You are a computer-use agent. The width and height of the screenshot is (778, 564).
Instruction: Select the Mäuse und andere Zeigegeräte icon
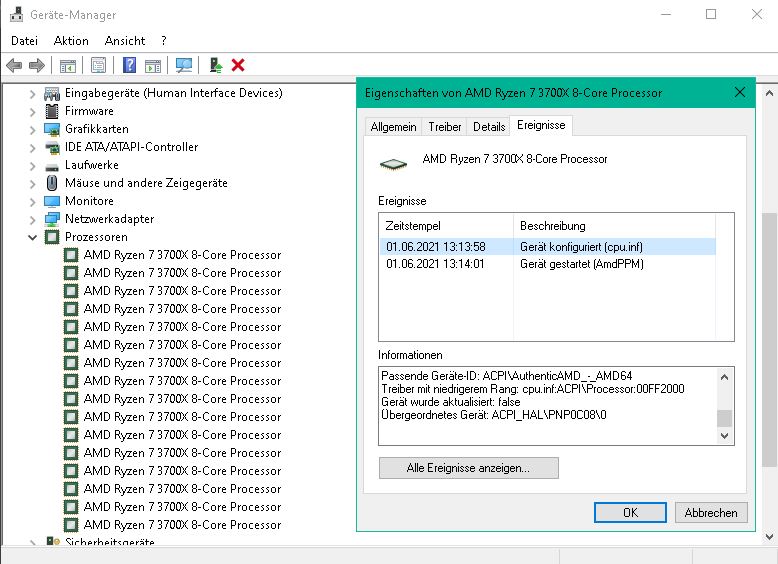coord(52,183)
